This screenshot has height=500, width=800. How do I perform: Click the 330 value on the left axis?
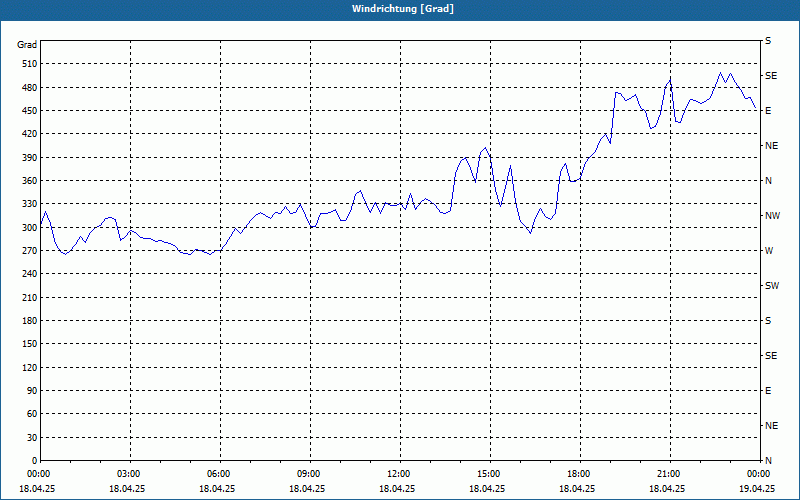(x=30, y=204)
